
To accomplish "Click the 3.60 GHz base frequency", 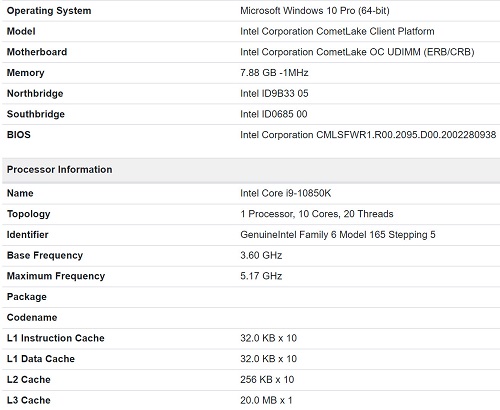I will coord(261,255).
